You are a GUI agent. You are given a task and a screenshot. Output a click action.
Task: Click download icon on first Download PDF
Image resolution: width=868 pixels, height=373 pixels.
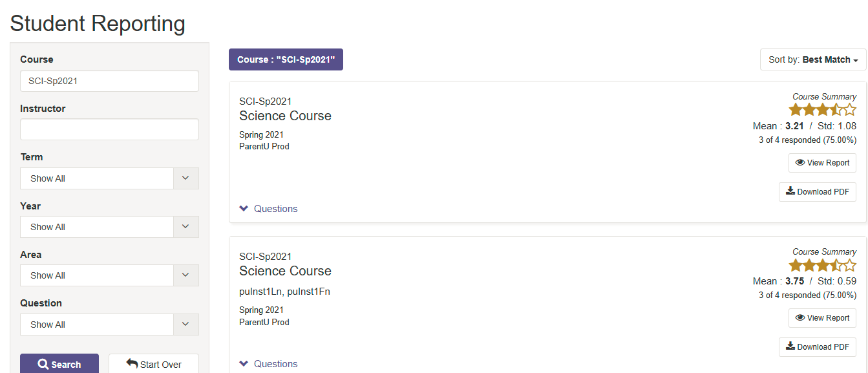pyautogui.click(x=790, y=191)
